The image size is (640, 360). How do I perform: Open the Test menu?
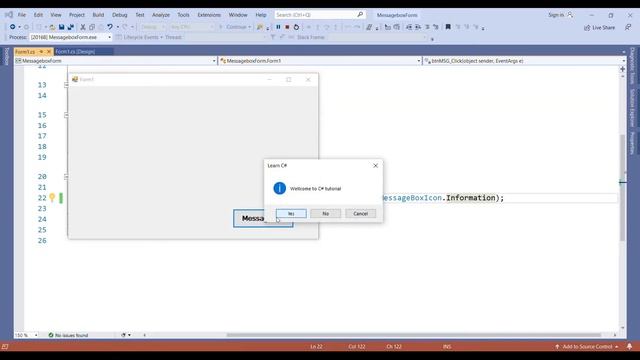click(140, 15)
